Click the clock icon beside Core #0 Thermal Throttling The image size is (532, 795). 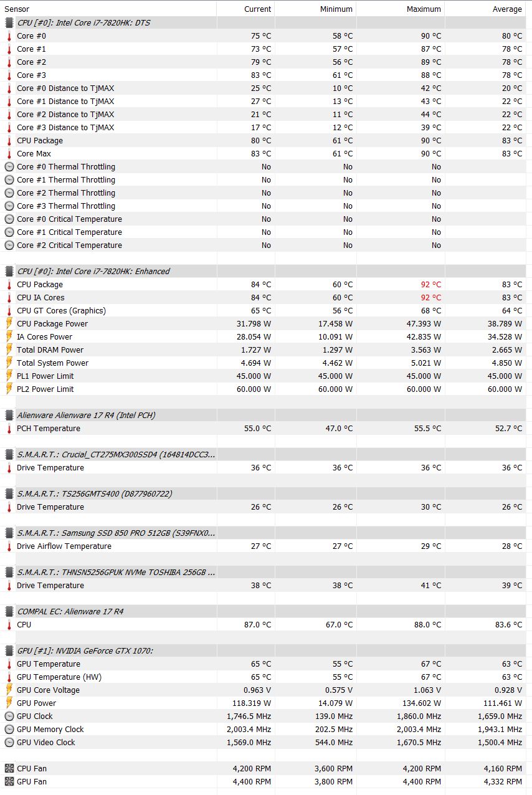9,167
